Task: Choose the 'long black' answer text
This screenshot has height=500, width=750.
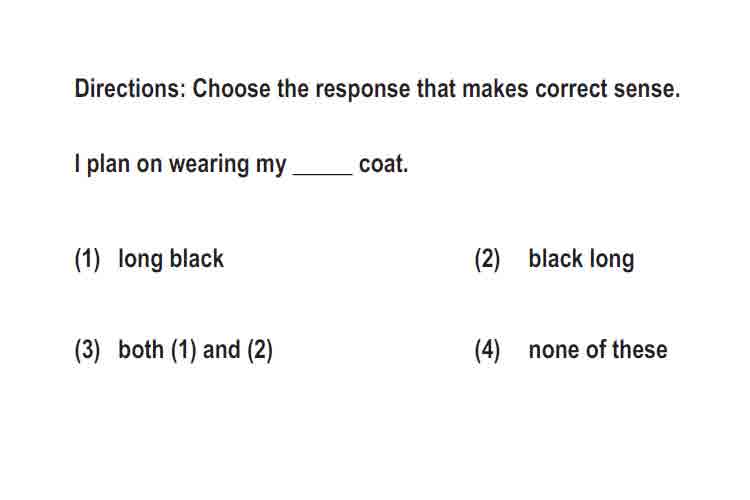Action: click(x=171, y=259)
